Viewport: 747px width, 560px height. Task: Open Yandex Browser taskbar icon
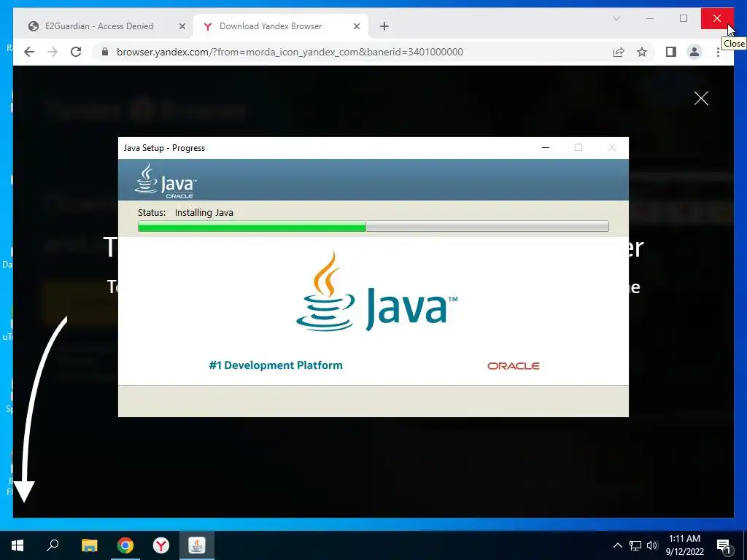tap(161, 545)
